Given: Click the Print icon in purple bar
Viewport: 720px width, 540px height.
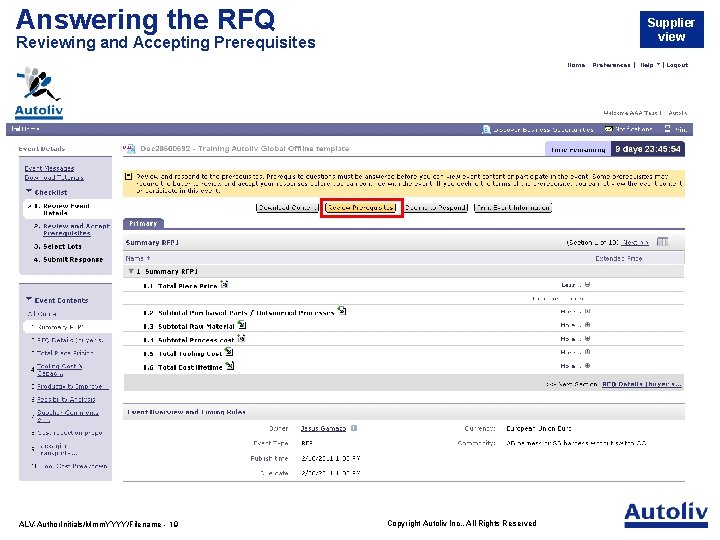Looking at the screenshot, I should [668, 129].
